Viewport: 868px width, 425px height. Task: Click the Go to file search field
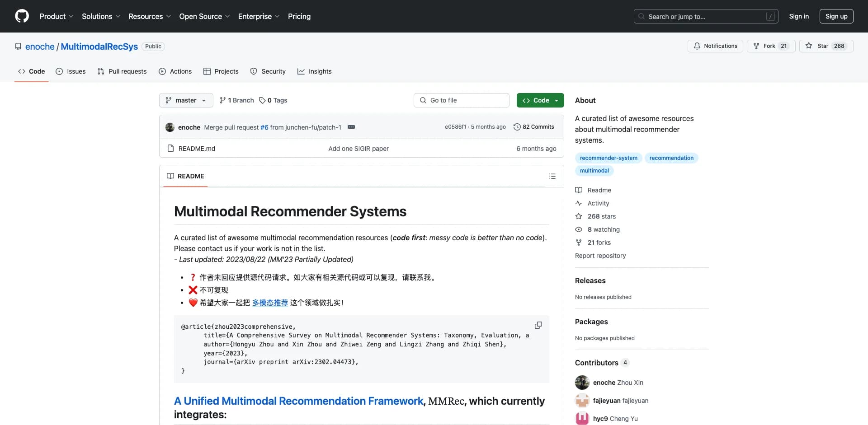click(x=462, y=100)
